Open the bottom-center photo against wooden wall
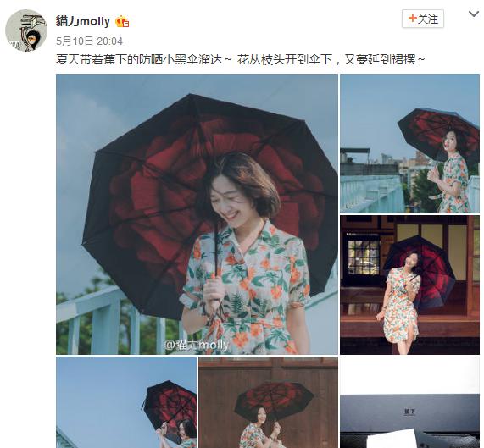 268,402
